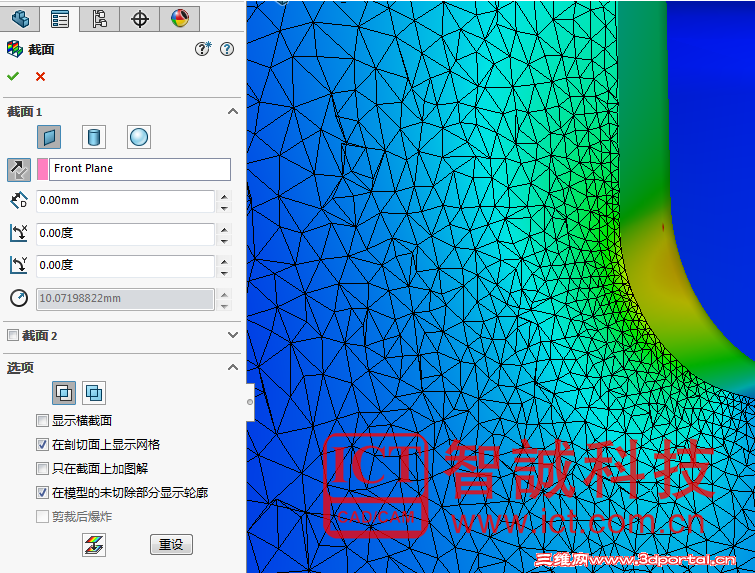The image size is (755, 573).
Task: Click the X rotation icon
Action: 19,233
